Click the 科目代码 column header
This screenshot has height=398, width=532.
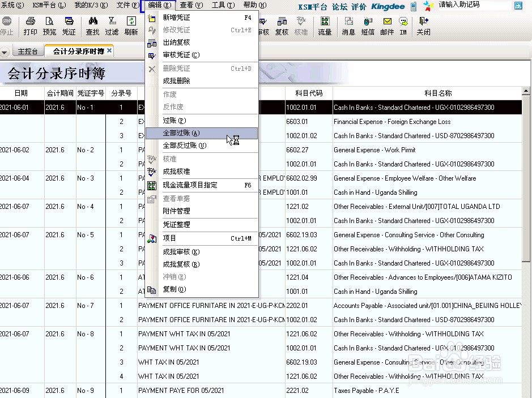point(309,93)
